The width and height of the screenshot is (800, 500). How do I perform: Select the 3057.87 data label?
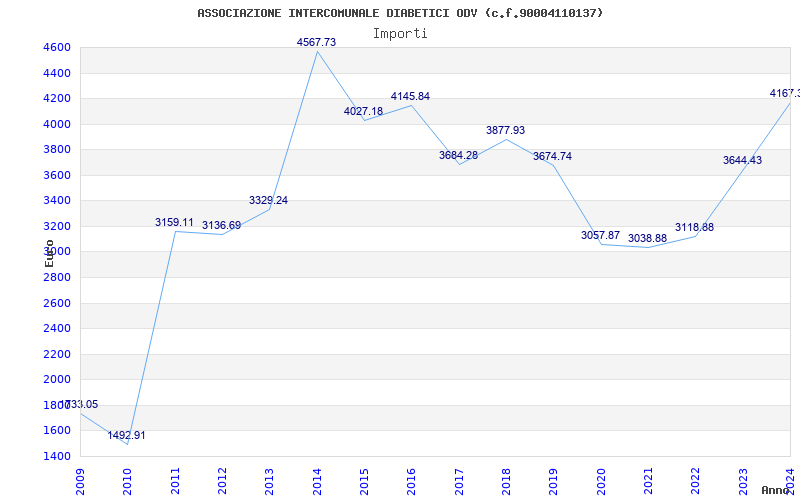tap(601, 235)
